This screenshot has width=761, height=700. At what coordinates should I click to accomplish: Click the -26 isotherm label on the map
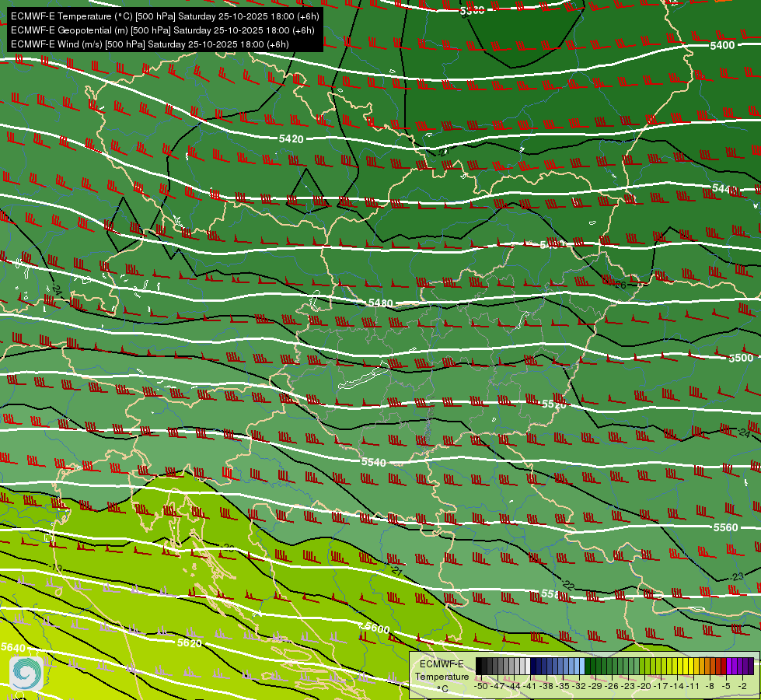pyautogui.click(x=620, y=284)
